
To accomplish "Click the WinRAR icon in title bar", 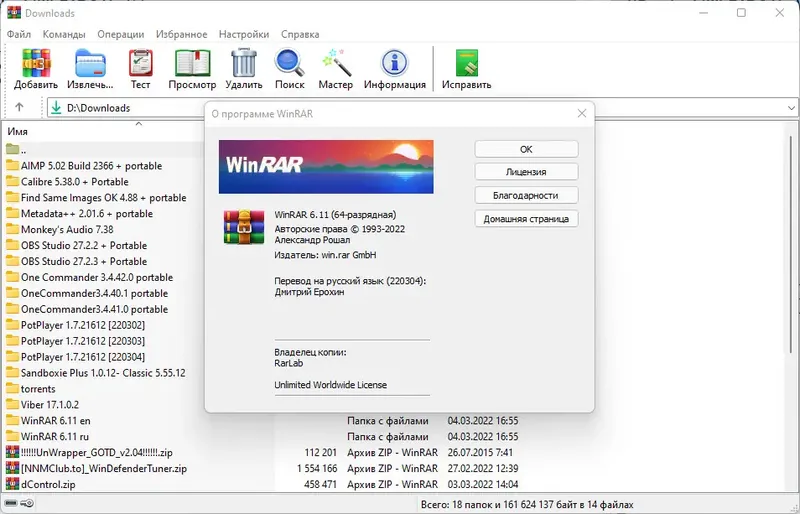I will (x=14, y=13).
